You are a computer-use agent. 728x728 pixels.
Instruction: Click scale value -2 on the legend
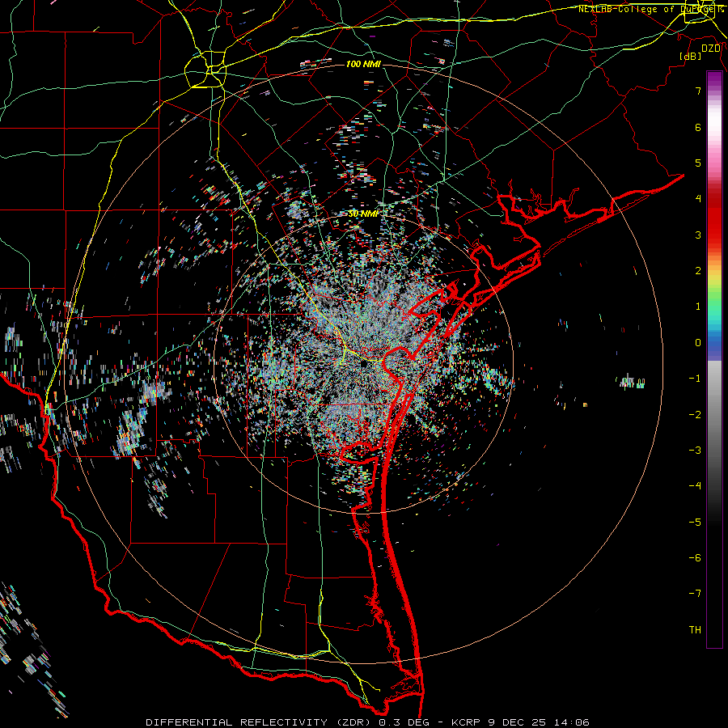pos(695,415)
